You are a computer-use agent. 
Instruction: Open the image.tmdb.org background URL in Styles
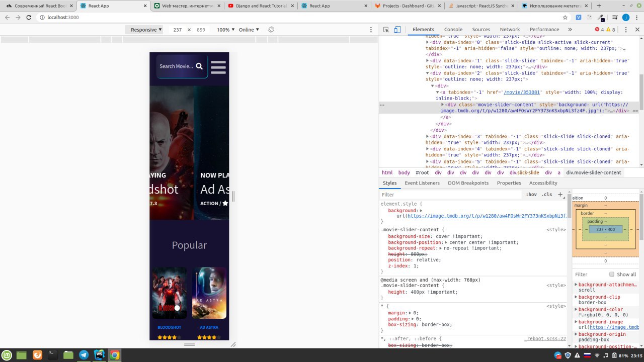pos(487,216)
